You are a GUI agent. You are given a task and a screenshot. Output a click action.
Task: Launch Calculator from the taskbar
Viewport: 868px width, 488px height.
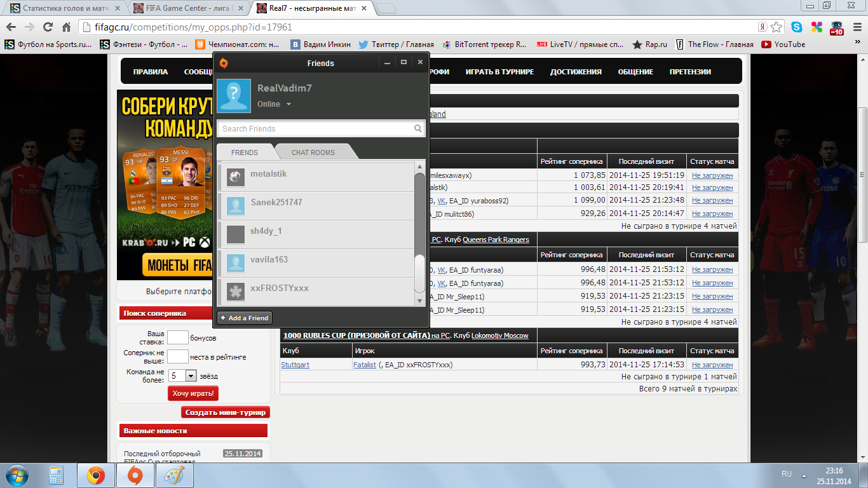point(57,476)
